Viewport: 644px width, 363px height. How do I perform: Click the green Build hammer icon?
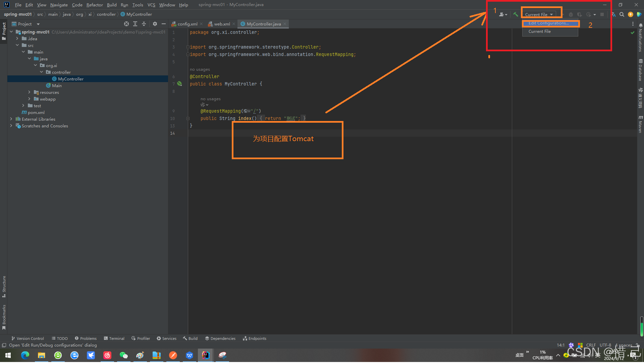516,14
